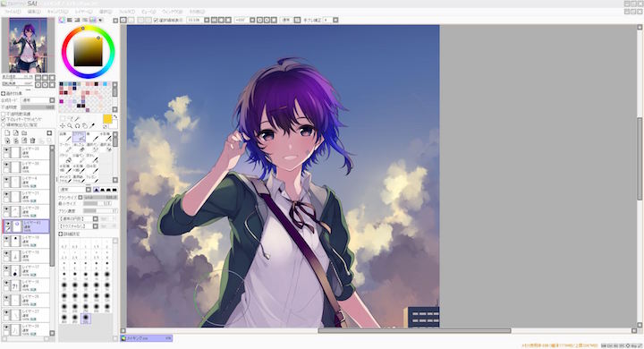Toggle clip to layer below checkbox
Viewport: 644px width, 349px height.
[x=4, y=119]
